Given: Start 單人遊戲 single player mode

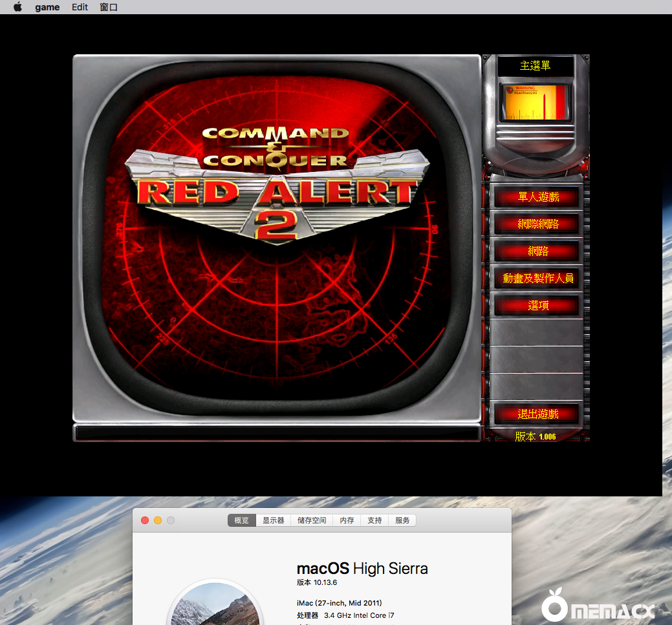Looking at the screenshot, I should pyautogui.click(x=537, y=197).
